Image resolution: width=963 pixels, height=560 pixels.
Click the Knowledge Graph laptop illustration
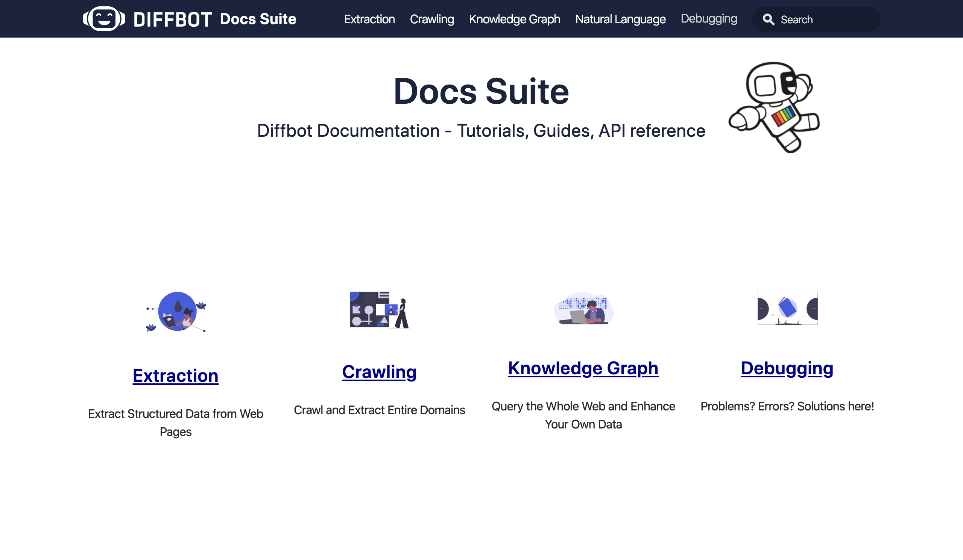coord(583,309)
